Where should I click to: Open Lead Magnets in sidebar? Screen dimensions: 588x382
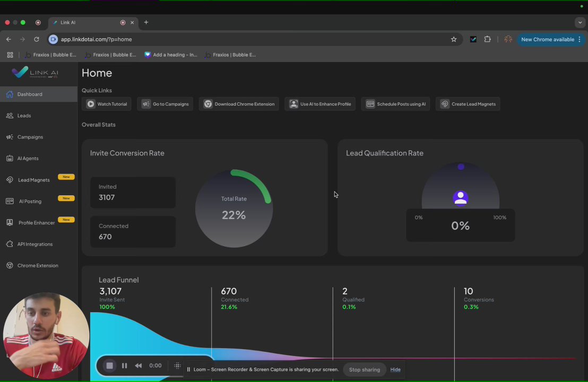point(33,180)
